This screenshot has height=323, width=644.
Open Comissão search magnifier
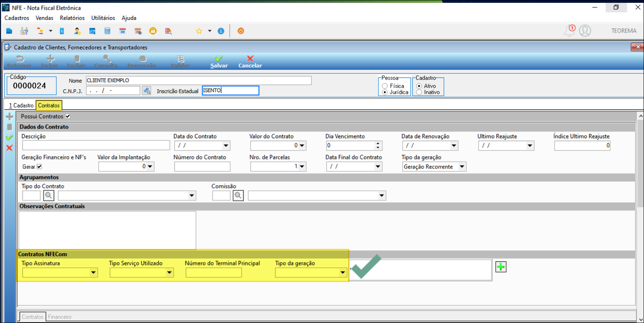coord(238,196)
